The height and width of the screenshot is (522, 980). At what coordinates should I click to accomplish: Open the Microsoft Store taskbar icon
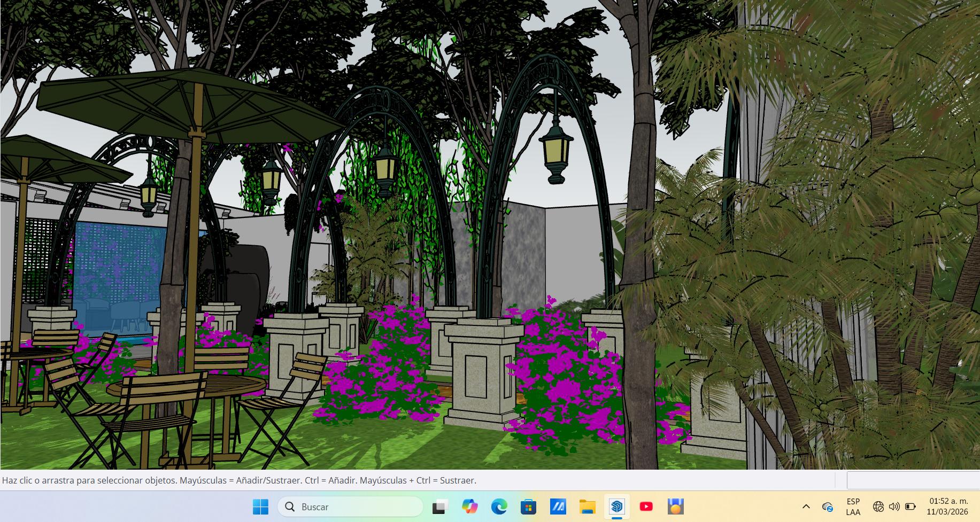coord(528,507)
